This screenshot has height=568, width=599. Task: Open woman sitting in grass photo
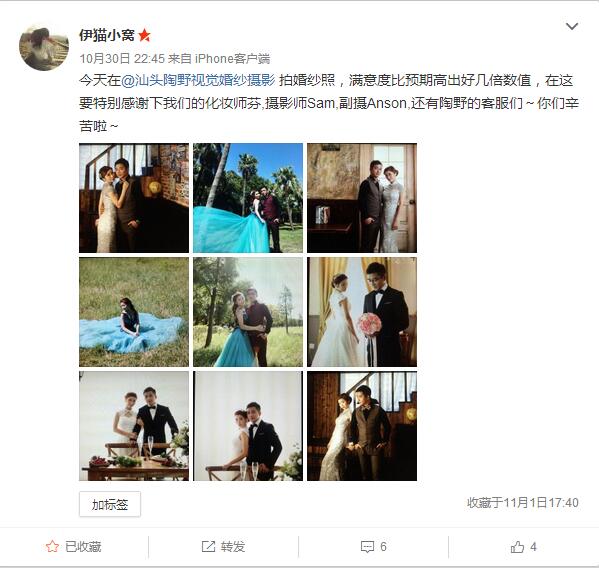pyautogui.click(x=134, y=312)
